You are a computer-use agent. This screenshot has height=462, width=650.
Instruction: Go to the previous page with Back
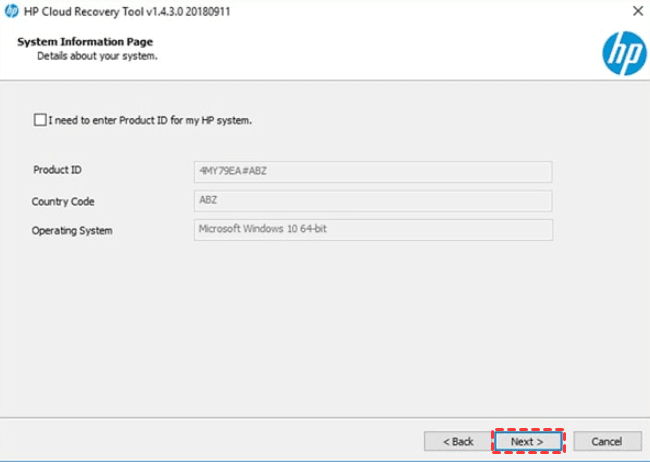tap(458, 441)
